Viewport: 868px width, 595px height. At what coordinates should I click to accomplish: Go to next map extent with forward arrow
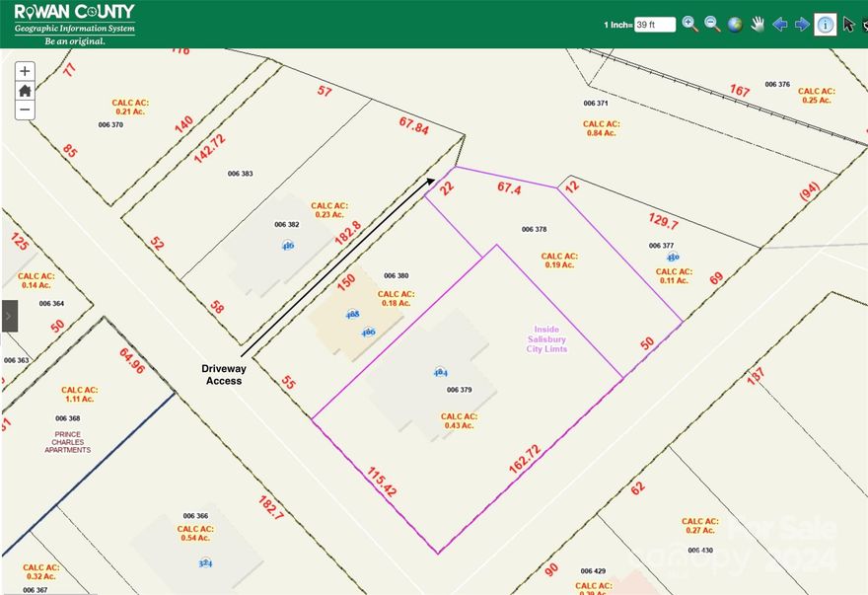click(x=802, y=24)
